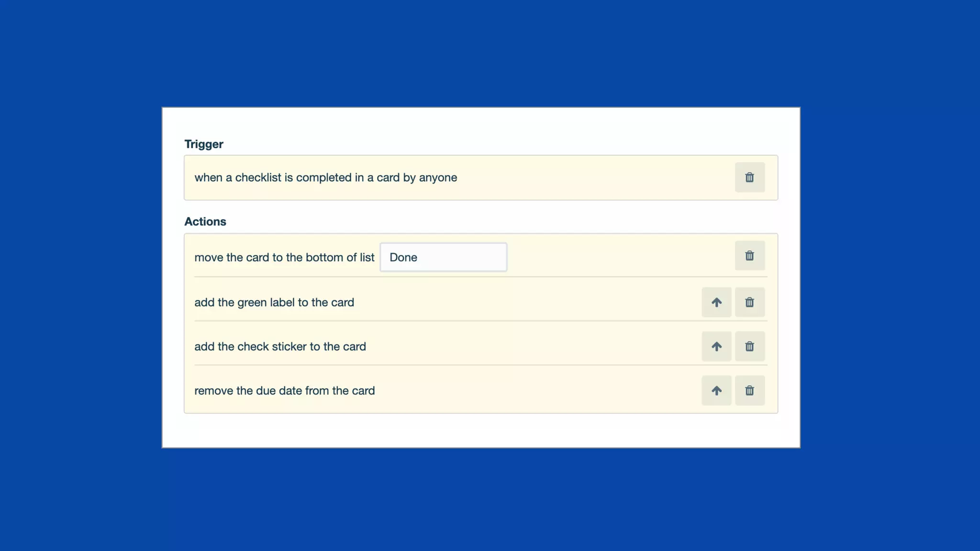This screenshot has height=551, width=980.
Task: Move the check sticker action up
Action: click(716, 346)
